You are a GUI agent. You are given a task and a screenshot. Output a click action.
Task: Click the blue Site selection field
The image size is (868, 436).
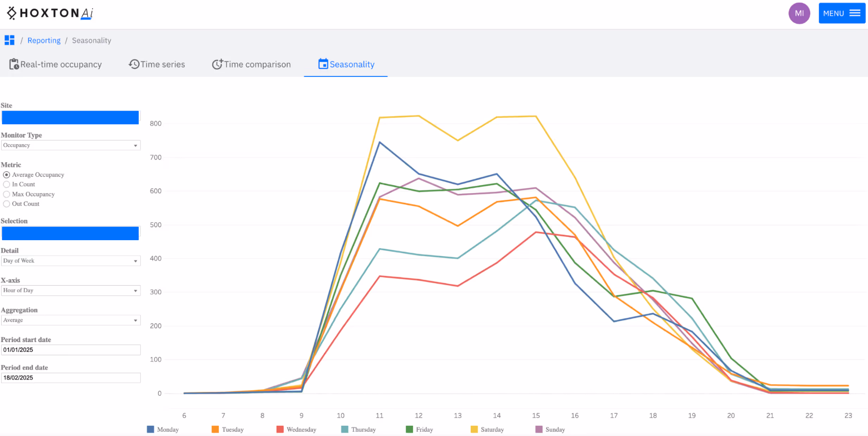pyautogui.click(x=70, y=117)
